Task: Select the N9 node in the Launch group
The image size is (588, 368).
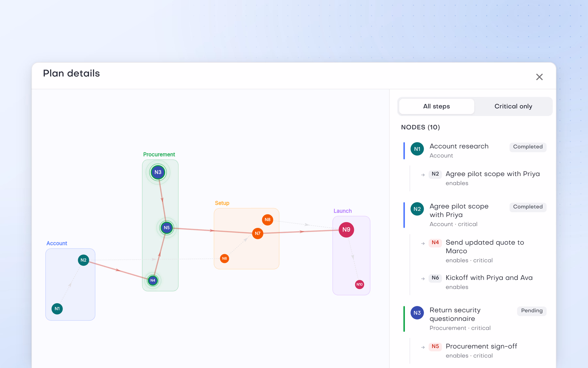Action: click(346, 230)
